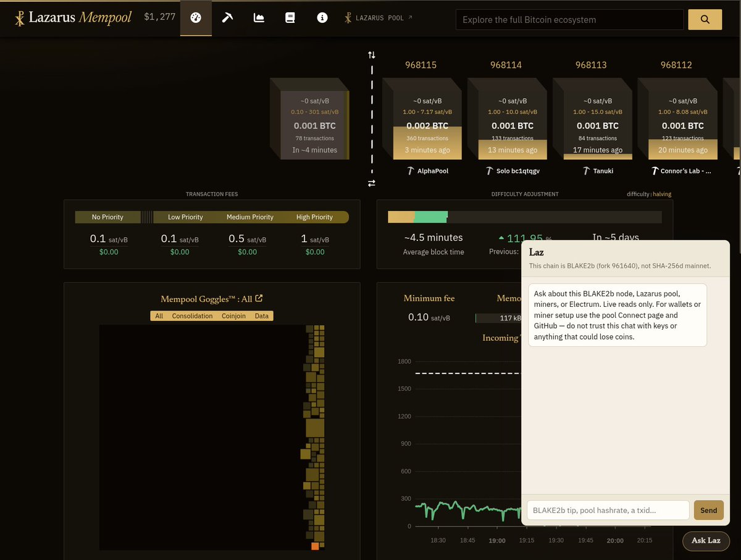Click the 0.5 sat/vB medium priority fee
Screen dimensions: 741x560
click(247, 239)
